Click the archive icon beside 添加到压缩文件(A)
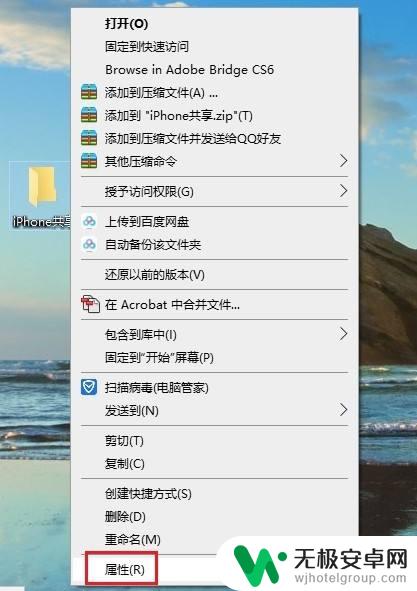 pos(89,92)
